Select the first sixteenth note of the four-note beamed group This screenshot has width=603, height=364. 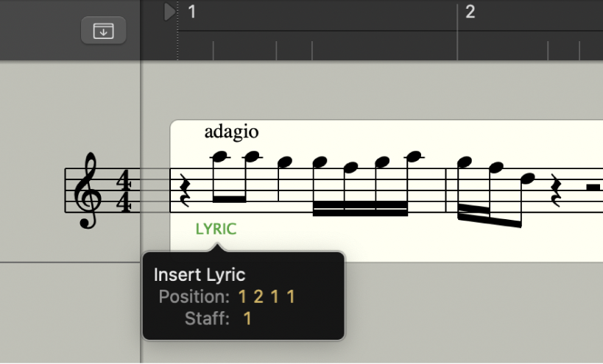pos(318,160)
